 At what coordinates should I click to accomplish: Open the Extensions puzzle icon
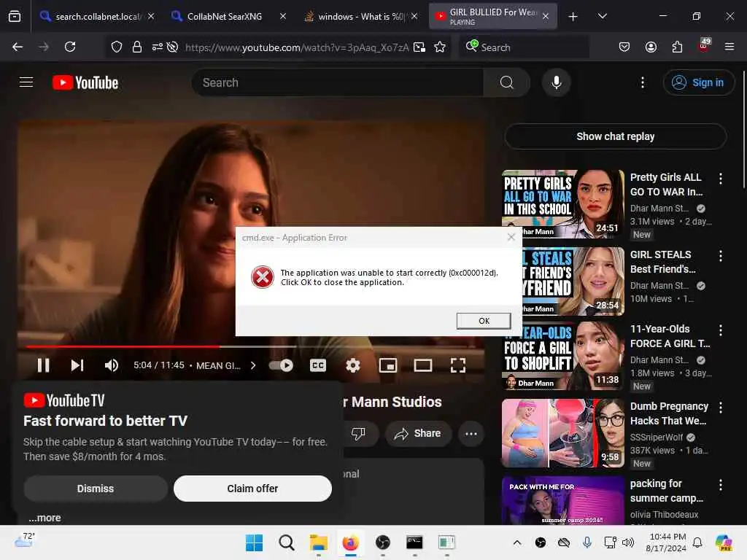[677, 47]
